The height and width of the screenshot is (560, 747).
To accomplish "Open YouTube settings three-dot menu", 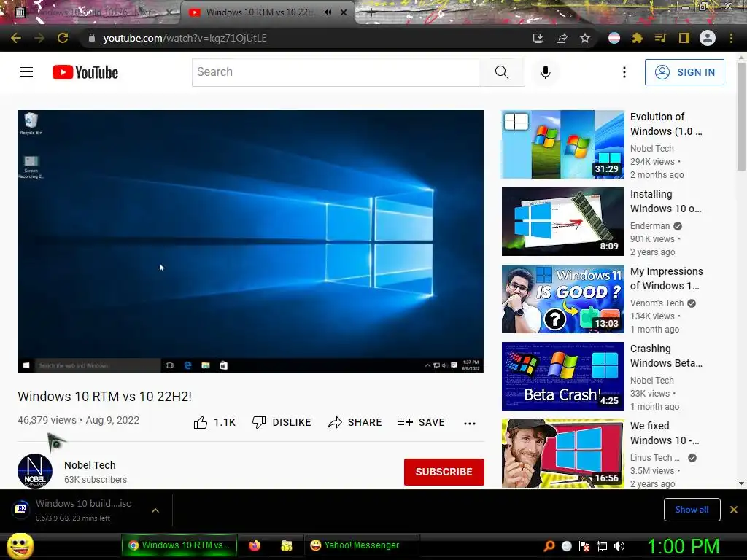I will [x=624, y=72].
